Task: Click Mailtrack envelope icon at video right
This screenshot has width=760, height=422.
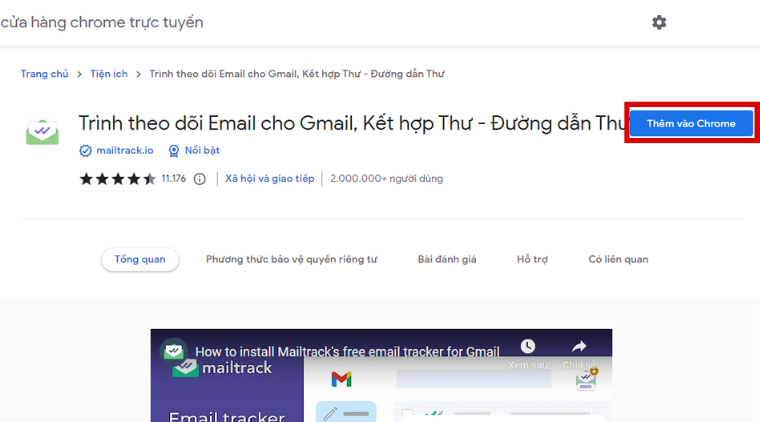Action: point(586,379)
